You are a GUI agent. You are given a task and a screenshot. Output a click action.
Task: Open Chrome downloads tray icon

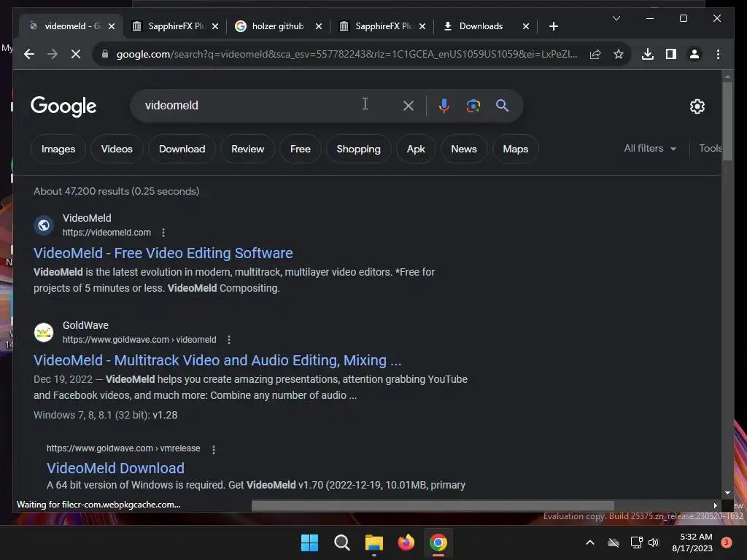(648, 54)
